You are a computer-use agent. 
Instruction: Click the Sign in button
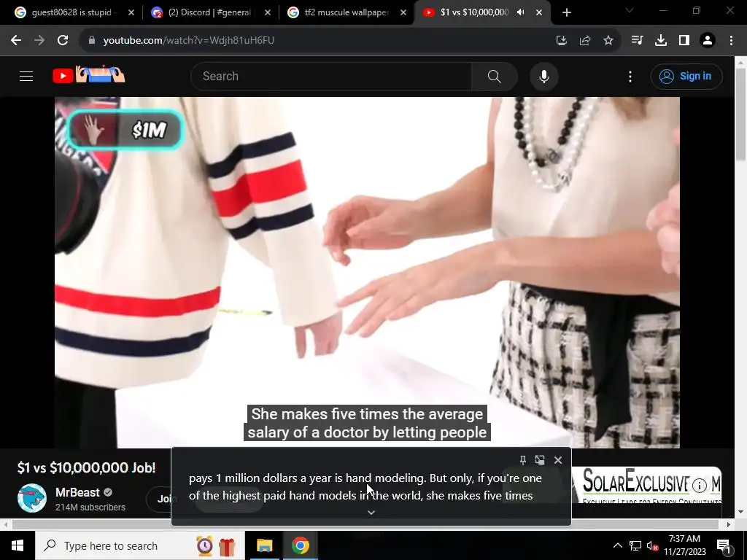coord(686,76)
